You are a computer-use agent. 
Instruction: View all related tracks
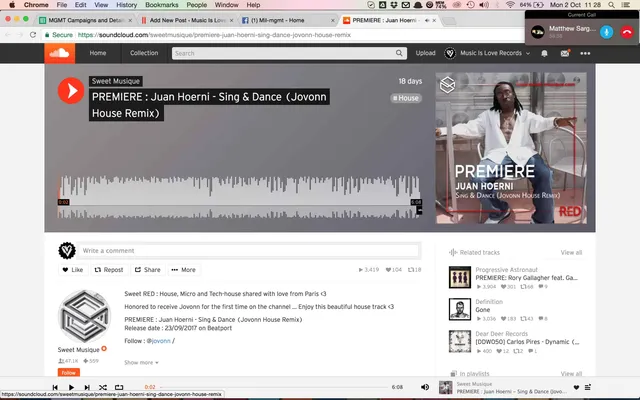click(x=571, y=253)
